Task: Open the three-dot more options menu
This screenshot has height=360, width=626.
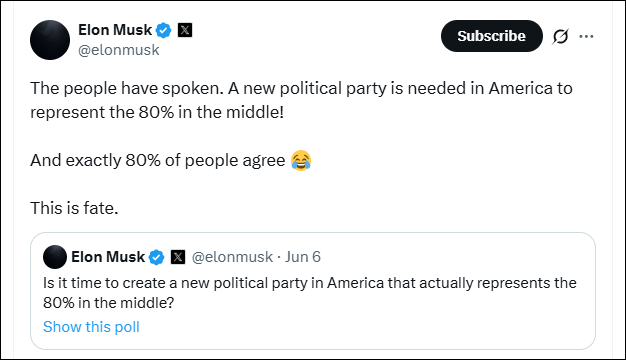Action: pyautogui.click(x=586, y=36)
